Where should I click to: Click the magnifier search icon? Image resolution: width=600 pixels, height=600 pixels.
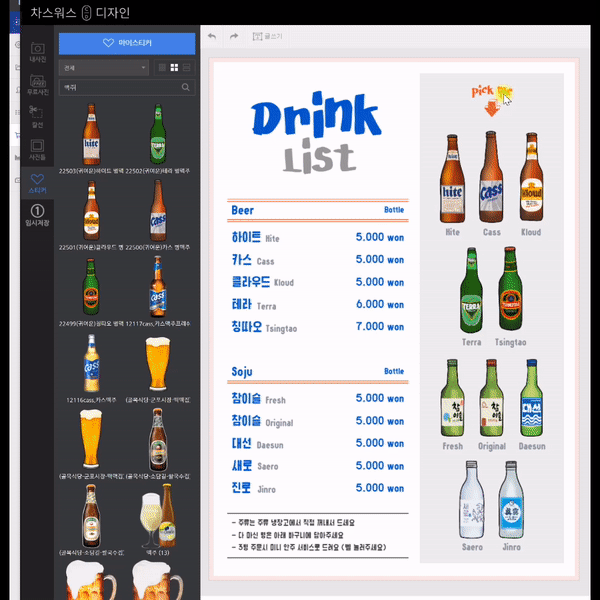tap(186, 88)
